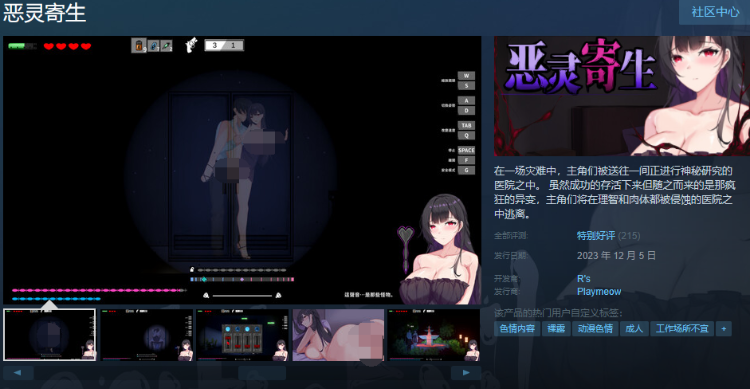Click the game header capsule image
Screen dimensions: 750x389
622,96
